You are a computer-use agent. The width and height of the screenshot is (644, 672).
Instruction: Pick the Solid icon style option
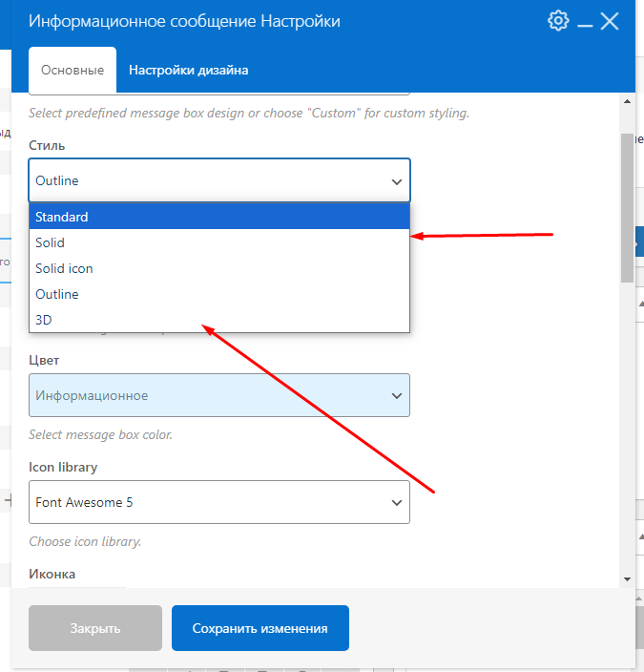(x=219, y=268)
